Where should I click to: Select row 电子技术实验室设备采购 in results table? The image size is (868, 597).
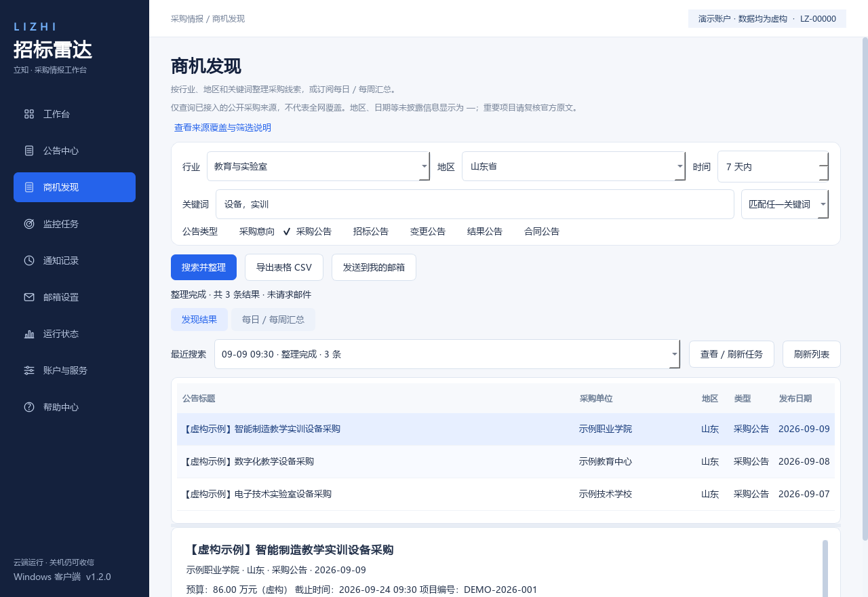point(506,495)
